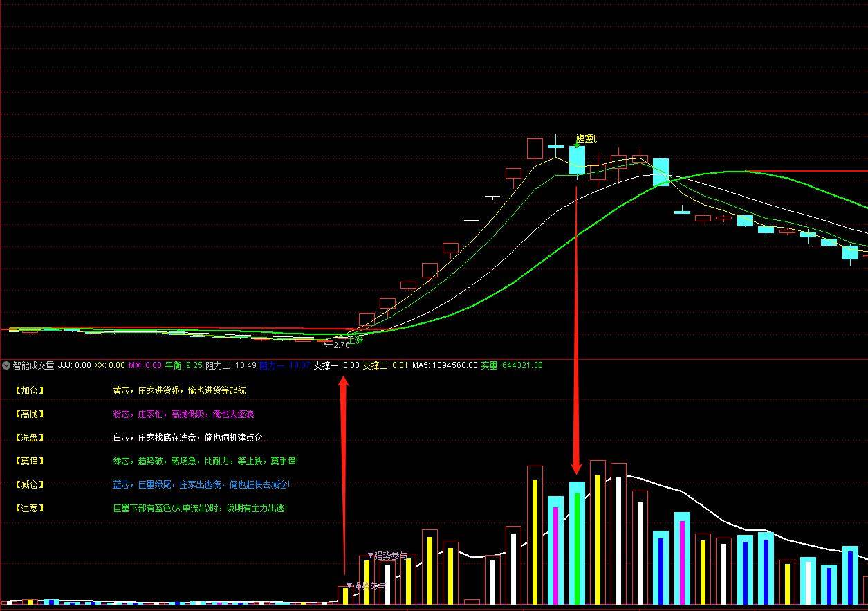The image size is (868, 611).
Task: Click the 【注意】 legend label
Action: pos(30,508)
